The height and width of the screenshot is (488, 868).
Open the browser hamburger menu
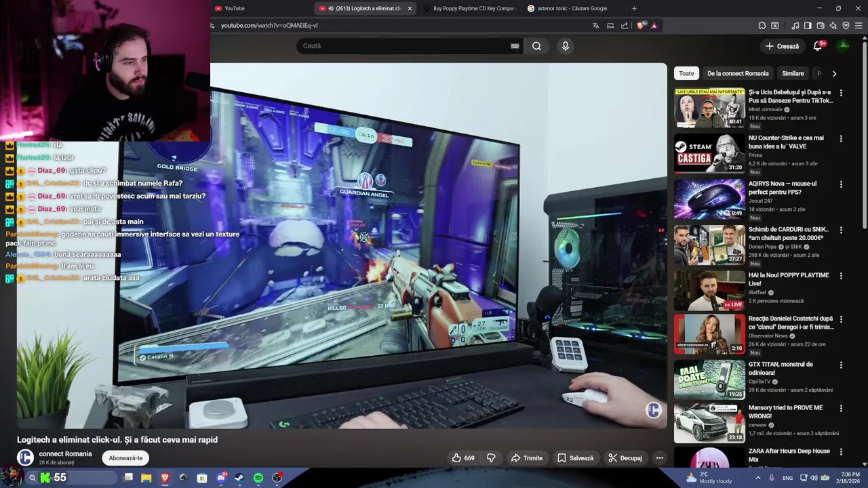(x=859, y=26)
